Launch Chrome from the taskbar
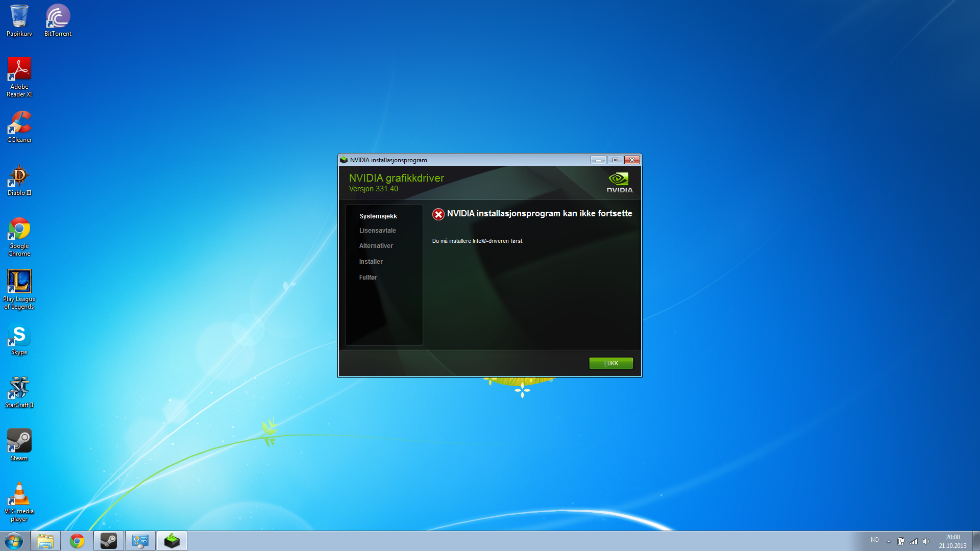The width and height of the screenshot is (980, 551). point(77,541)
